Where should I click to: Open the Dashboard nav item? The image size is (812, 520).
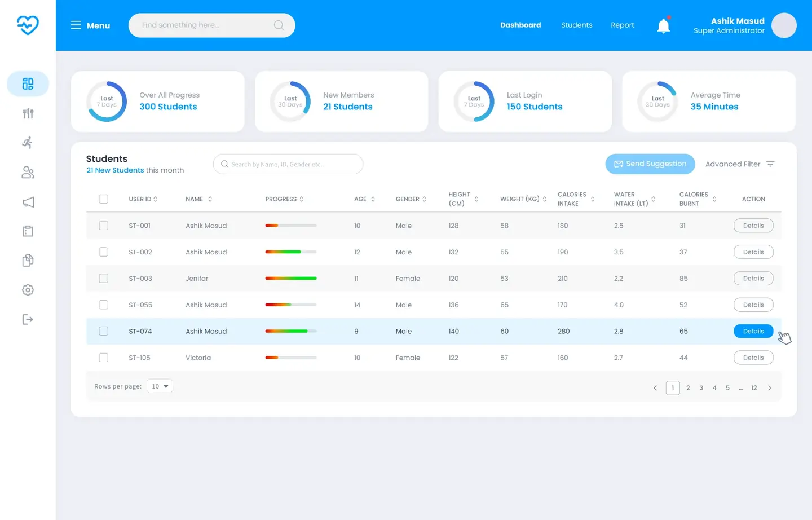coord(520,25)
